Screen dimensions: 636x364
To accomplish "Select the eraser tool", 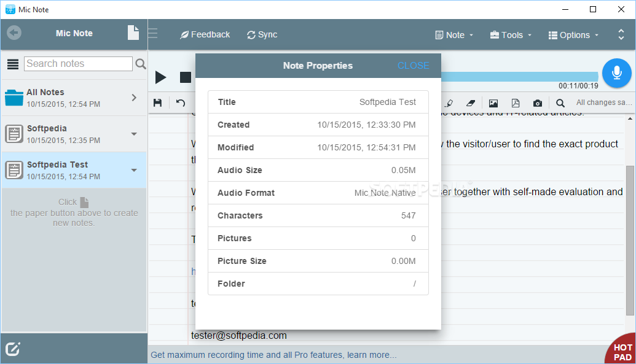I will click(x=471, y=103).
